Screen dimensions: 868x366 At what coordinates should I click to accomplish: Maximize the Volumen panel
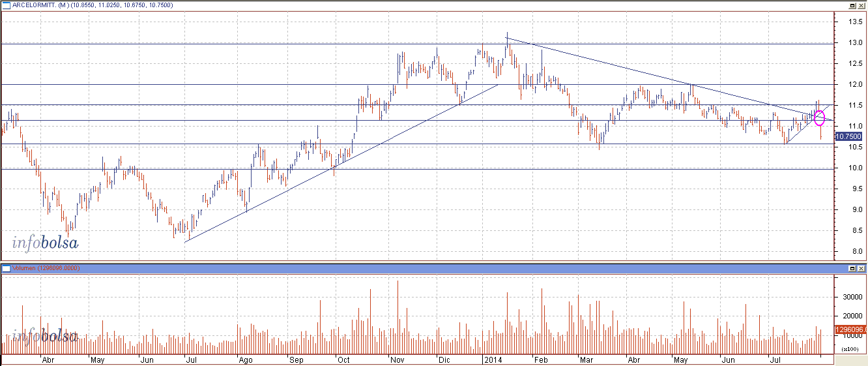click(x=852, y=268)
